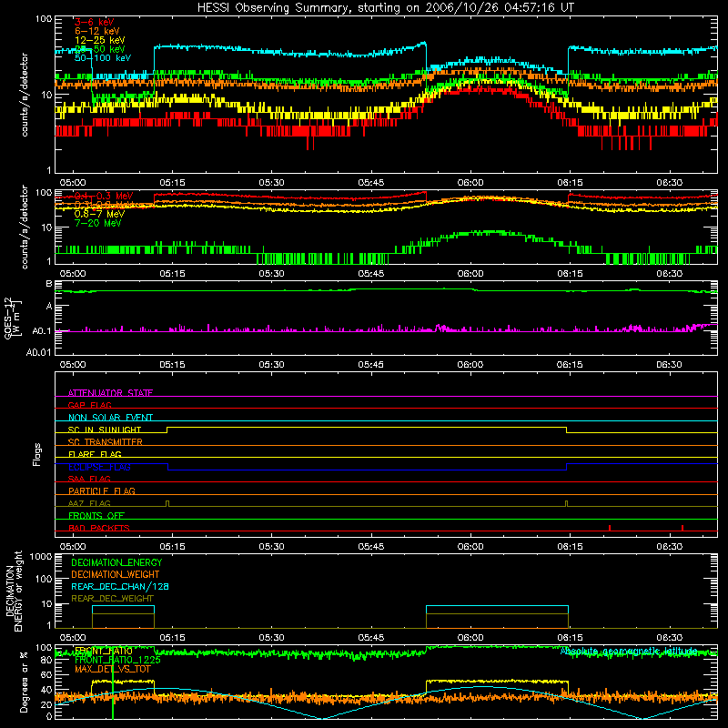Click the Degrees or % axis title
The image size is (728, 728).
[24, 682]
